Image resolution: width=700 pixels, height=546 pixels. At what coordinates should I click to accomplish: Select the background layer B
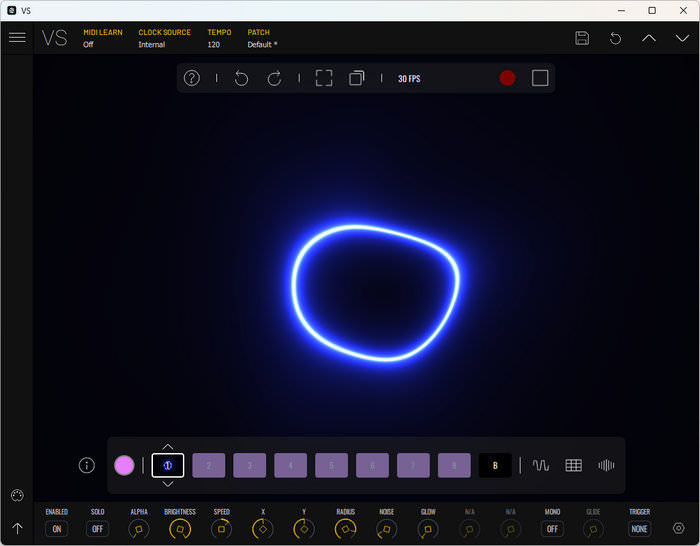click(x=495, y=465)
